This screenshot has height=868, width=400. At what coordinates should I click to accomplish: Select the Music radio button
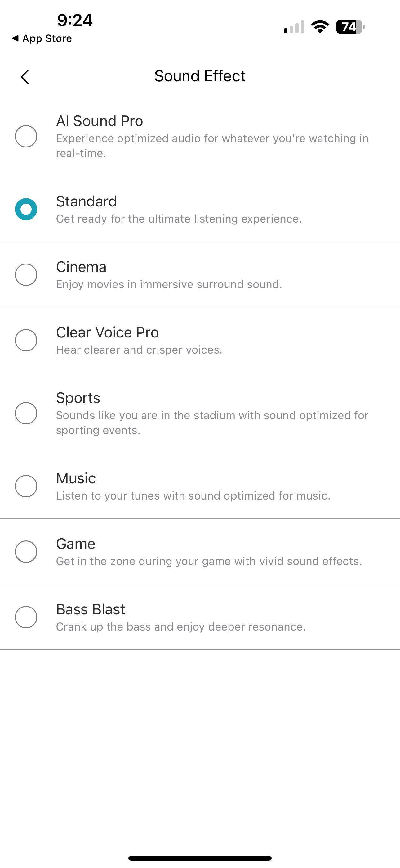(x=26, y=486)
